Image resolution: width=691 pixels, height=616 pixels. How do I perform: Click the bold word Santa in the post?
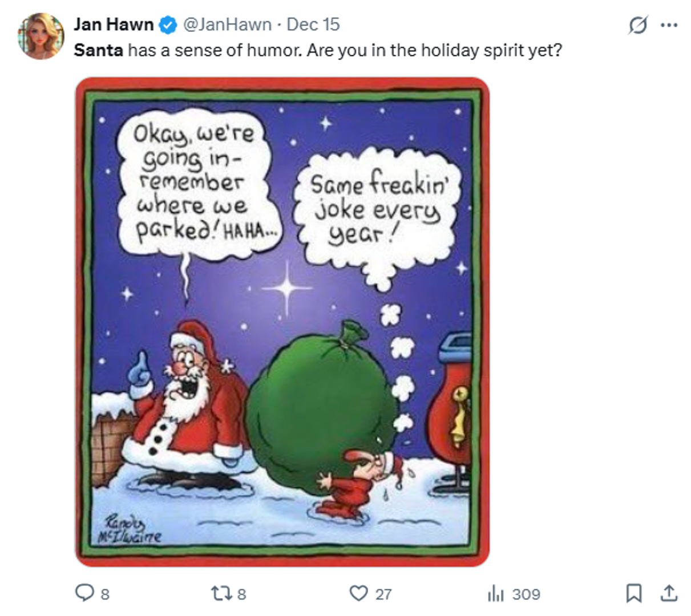(x=98, y=50)
